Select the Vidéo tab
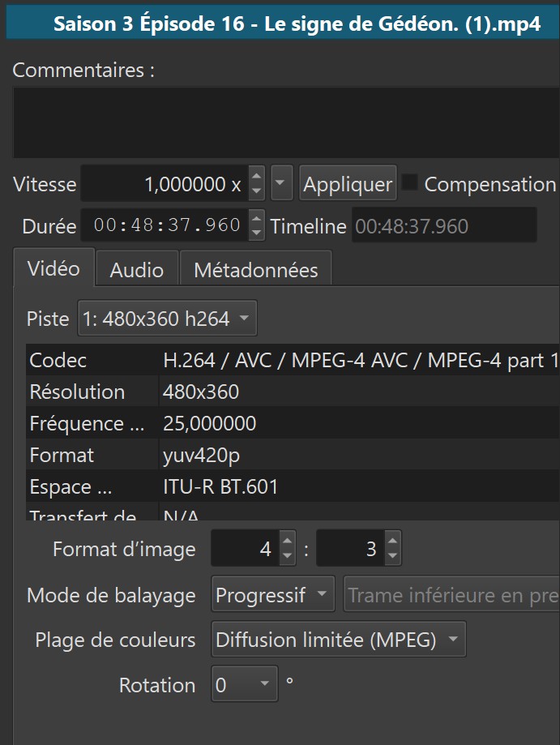The image size is (560, 745). point(53,269)
